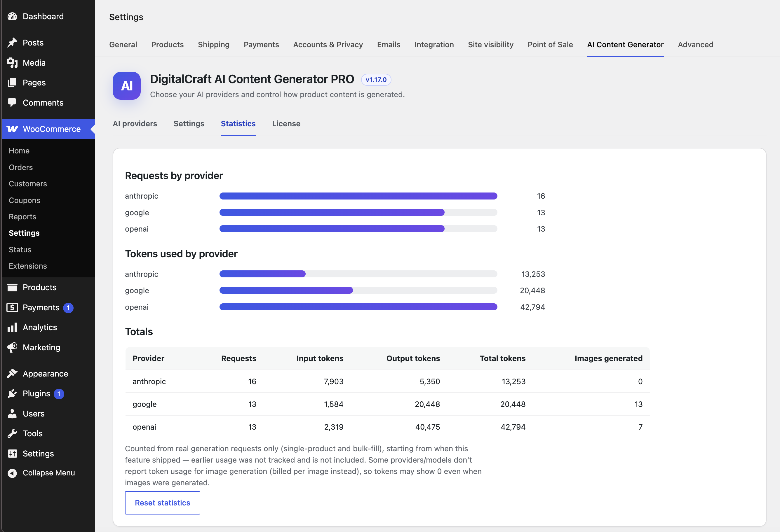Click the Tools wrench icon

(13, 433)
